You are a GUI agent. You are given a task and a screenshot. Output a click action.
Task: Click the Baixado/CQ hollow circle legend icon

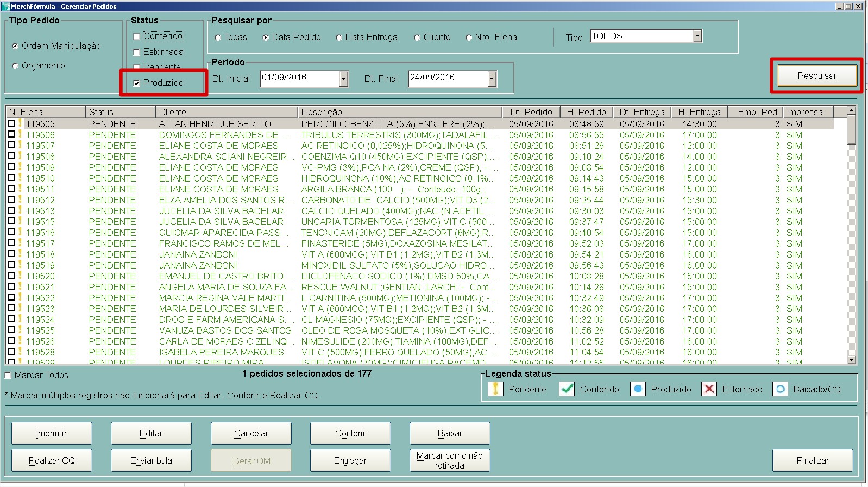pyautogui.click(x=780, y=389)
